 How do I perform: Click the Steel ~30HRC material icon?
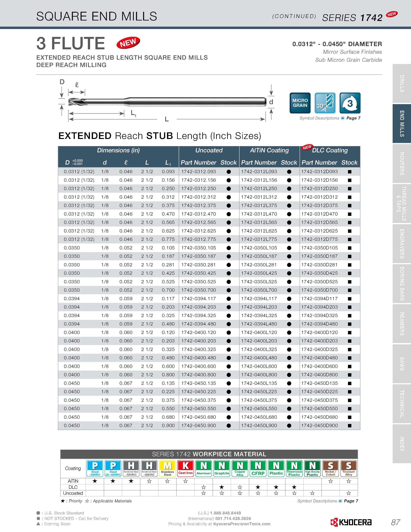pyautogui.click(x=95, y=468)
